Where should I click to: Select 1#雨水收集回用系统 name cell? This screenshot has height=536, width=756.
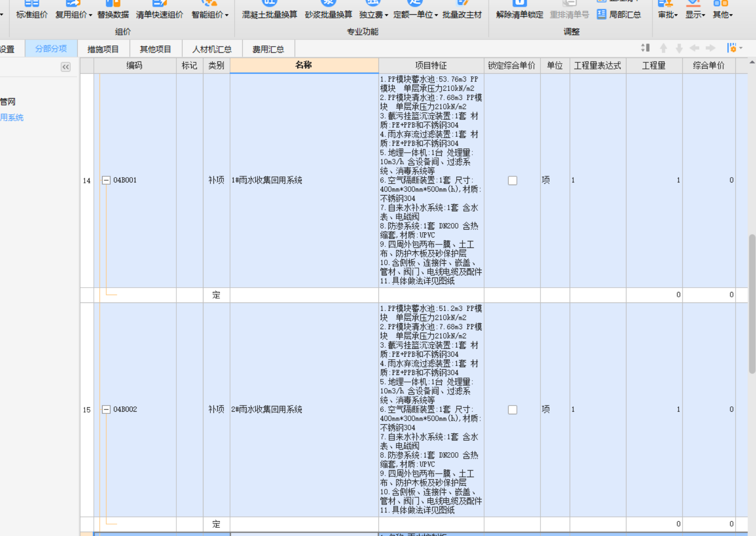click(304, 180)
